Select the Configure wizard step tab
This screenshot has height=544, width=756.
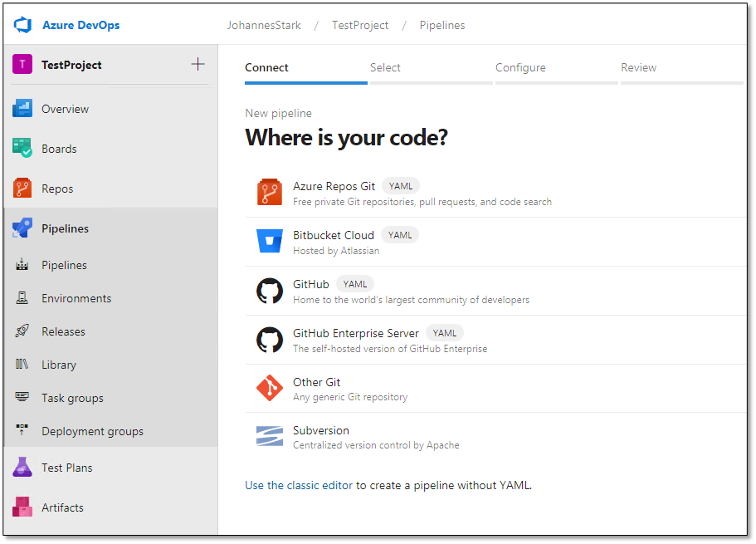[x=556, y=69]
